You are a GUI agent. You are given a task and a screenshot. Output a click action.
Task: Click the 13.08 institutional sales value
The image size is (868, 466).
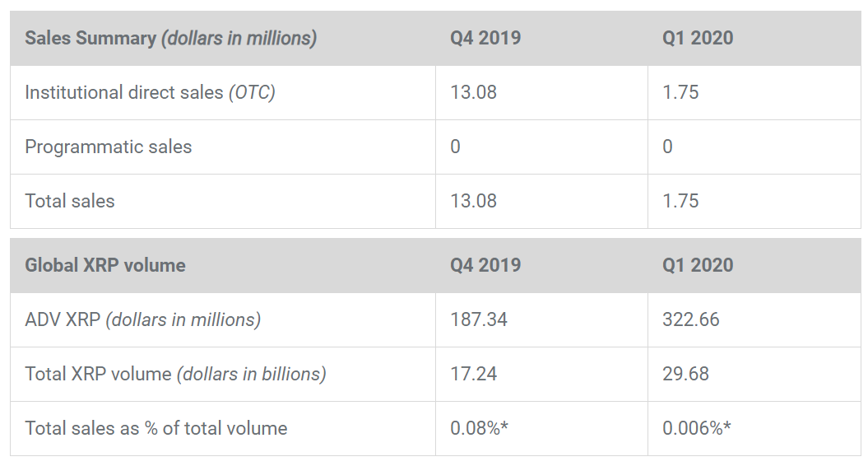(474, 92)
